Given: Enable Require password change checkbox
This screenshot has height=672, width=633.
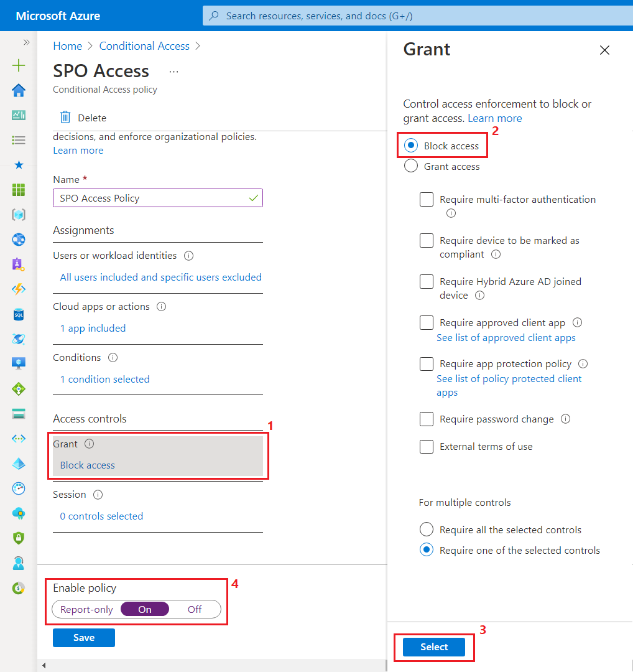Looking at the screenshot, I should click(x=427, y=419).
